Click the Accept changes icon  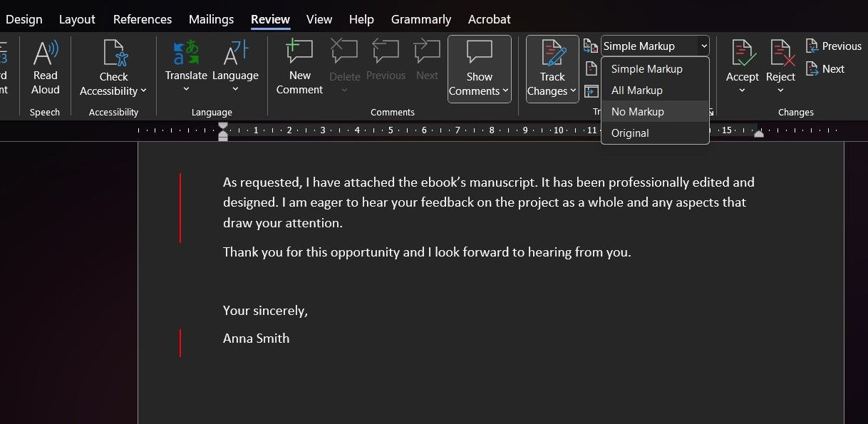click(743, 53)
